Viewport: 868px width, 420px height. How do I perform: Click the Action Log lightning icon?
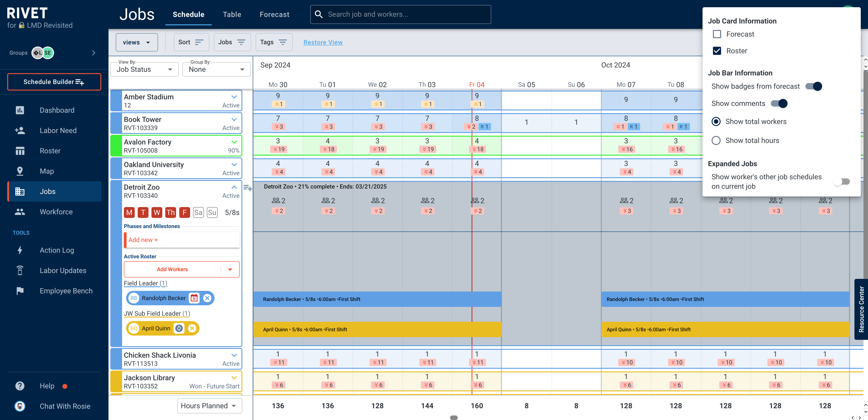pos(20,250)
